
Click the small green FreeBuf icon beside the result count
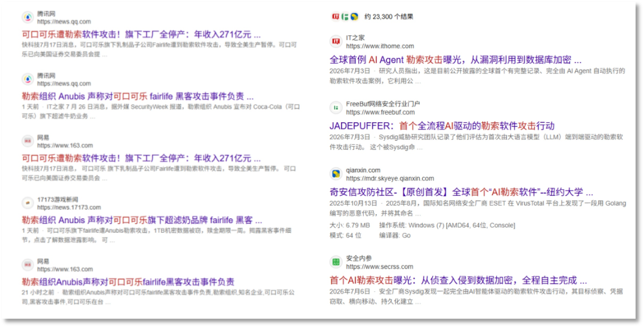coord(345,17)
